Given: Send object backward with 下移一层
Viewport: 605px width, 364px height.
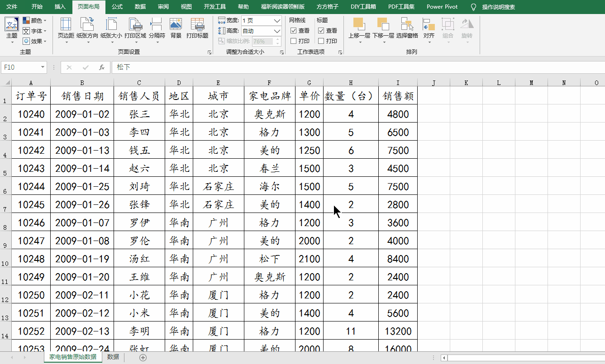Looking at the screenshot, I should (x=383, y=30).
